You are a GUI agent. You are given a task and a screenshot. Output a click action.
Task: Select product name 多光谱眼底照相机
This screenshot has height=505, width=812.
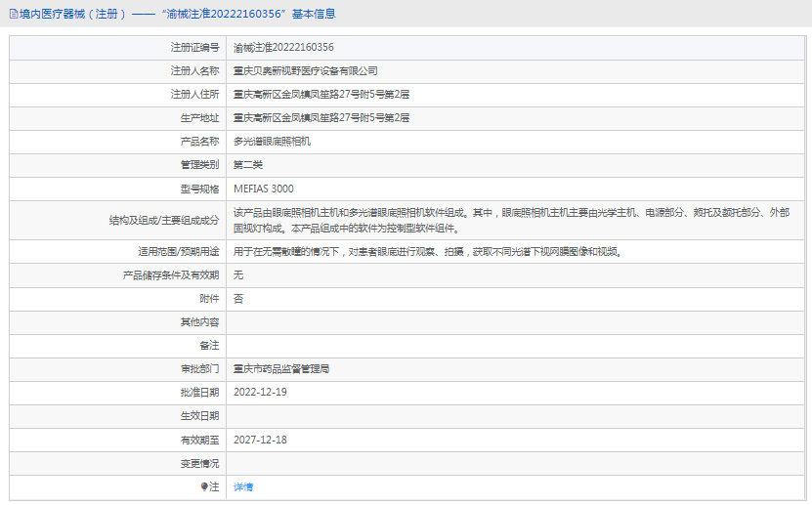point(272,141)
